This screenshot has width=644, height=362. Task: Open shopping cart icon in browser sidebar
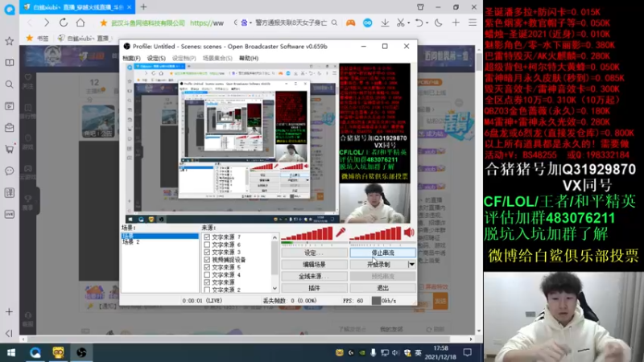9,149
